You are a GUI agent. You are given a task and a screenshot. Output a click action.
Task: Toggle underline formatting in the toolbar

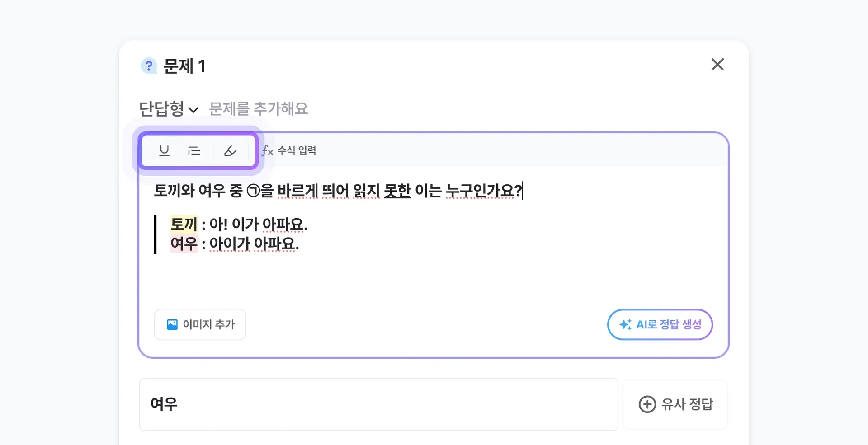click(x=164, y=151)
